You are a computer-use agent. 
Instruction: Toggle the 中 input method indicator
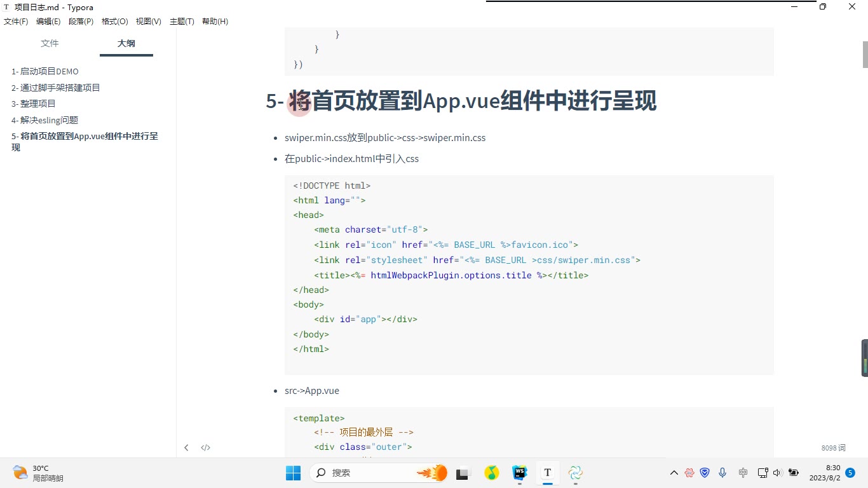point(743,473)
